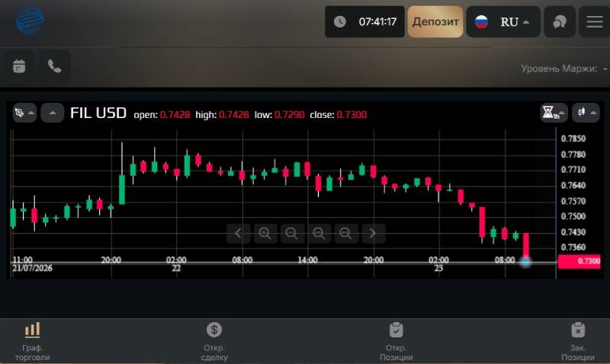Pan the chart left with the arrow
Image resolution: width=610 pixels, height=364 pixels.
[x=238, y=233]
